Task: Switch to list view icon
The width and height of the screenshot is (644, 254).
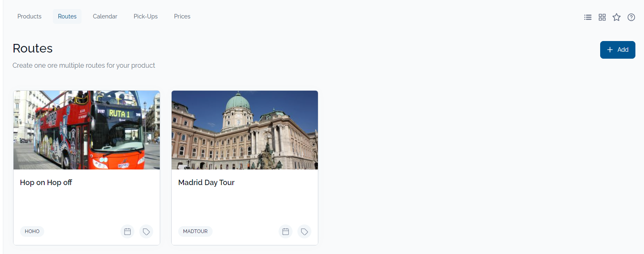Action: [587, 17]
